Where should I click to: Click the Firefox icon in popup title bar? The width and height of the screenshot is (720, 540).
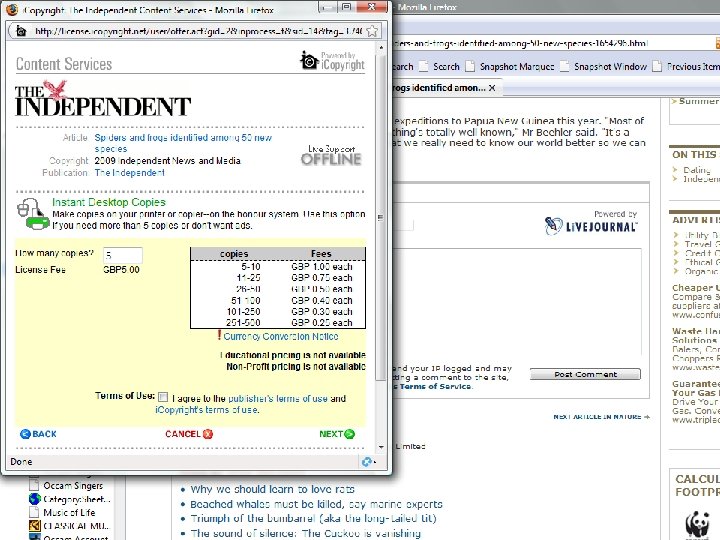tap(12, 10)
